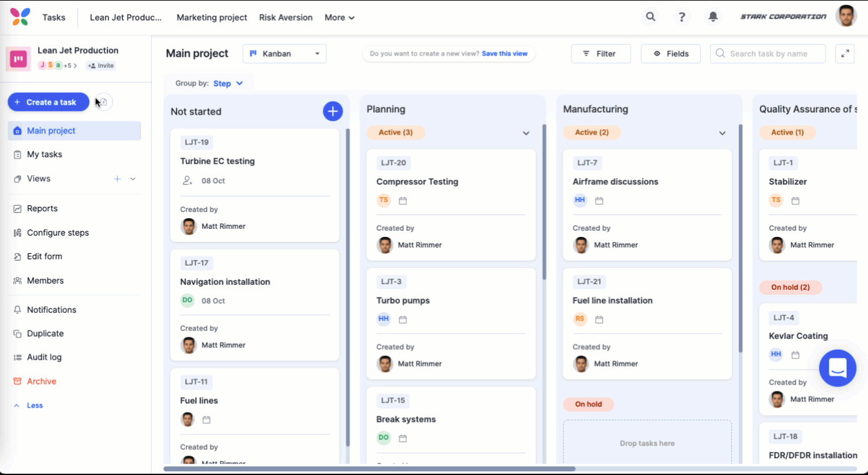Expand the project members +5 chevron
This screenshot has width=868, height=475.
[76, 65]
